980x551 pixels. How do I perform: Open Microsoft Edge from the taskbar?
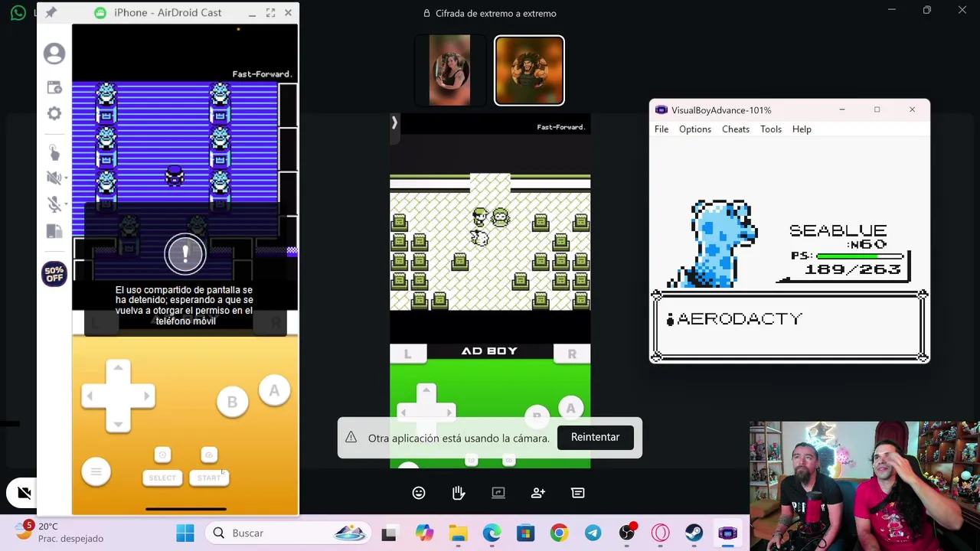coord(492,533)
